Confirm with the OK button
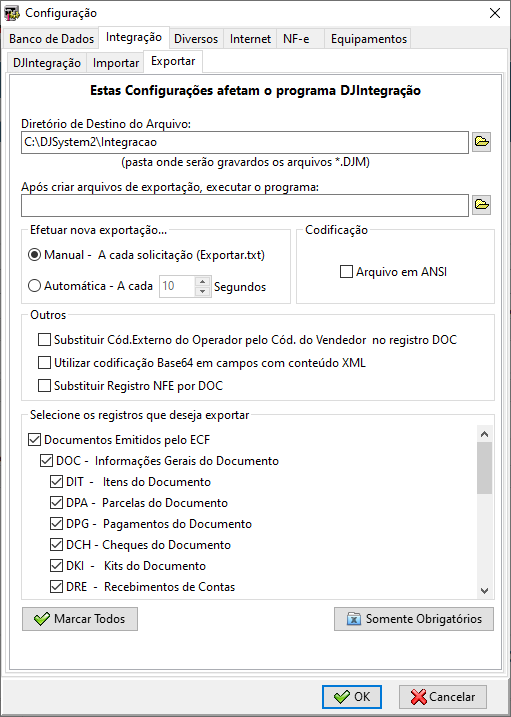The image size is (511, 717). pos(351,697)
